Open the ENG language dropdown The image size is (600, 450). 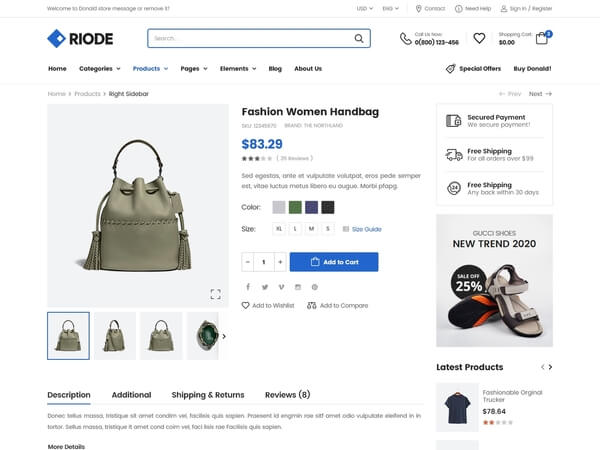(x=392, y=8)
